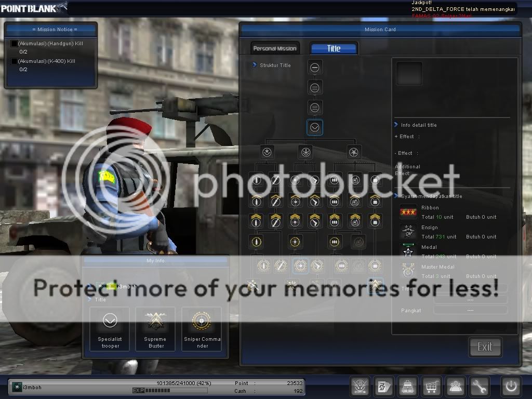Image resolution: width=532 pixels, height=399 pixels.
Task: Select the star-with-chevron branch title icon
Action: point(267,152)
